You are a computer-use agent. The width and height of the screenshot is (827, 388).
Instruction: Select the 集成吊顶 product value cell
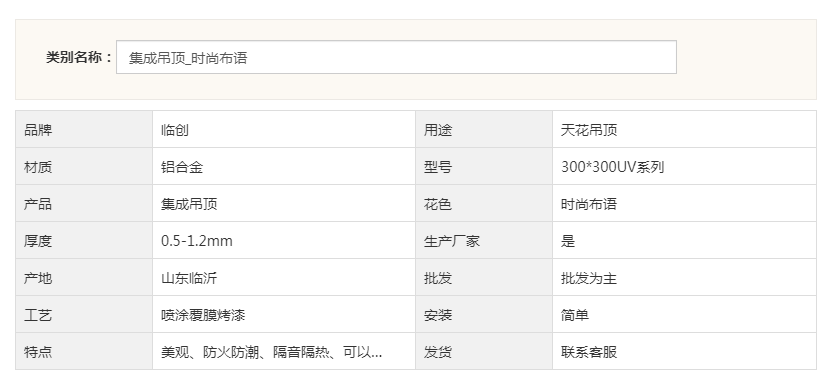click(284, 203)
